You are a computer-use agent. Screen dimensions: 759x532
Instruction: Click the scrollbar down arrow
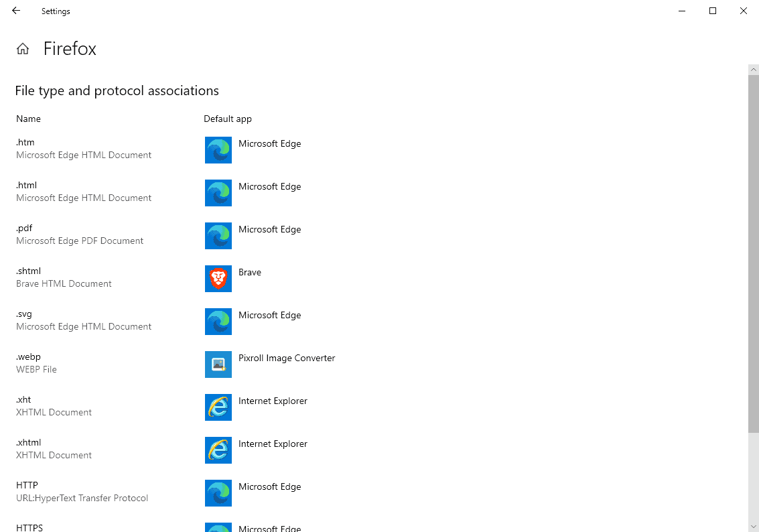tap(753, 527)
